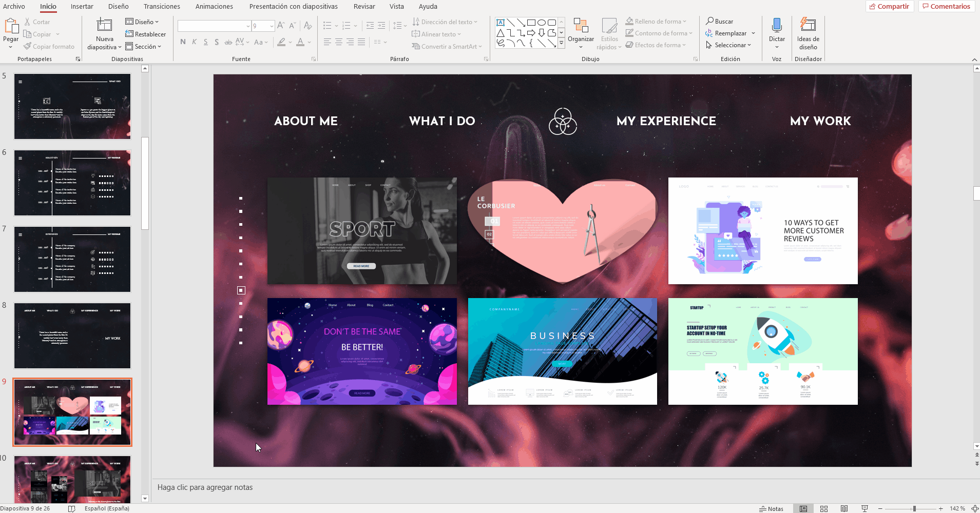Click the Cortar scissors icon
The width and height of the screenshot is (980, 513).
27,22
